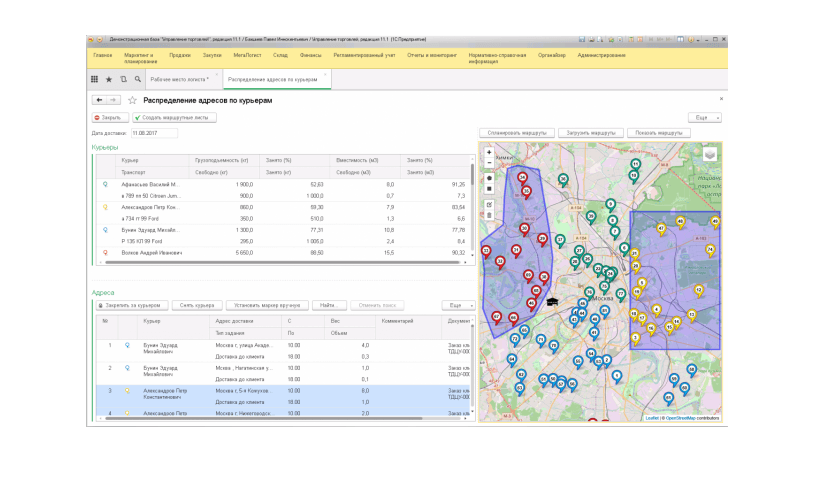Open the calculator icon in title bar

(631, 39)
